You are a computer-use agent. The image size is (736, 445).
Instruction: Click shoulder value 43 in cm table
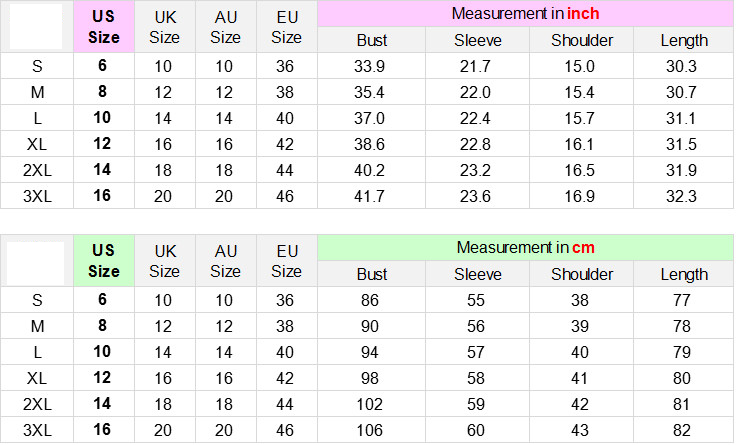tap(582, 429)
